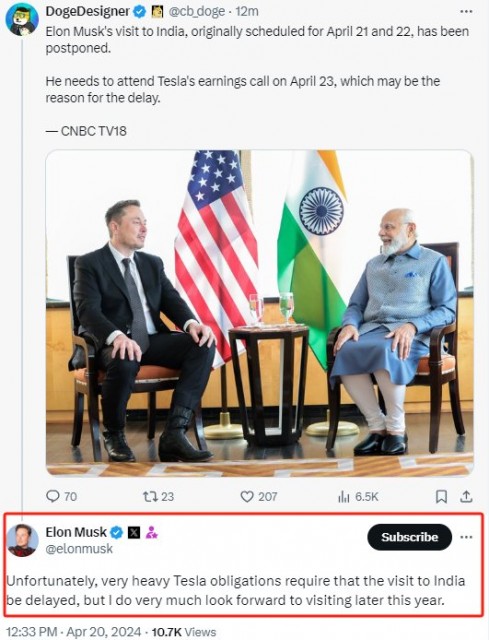Image resolution: width=489 pixels, height=640 pixels.
Task: Click the blue verified badge beside DogeDesigner
Action: coord(140,12)
